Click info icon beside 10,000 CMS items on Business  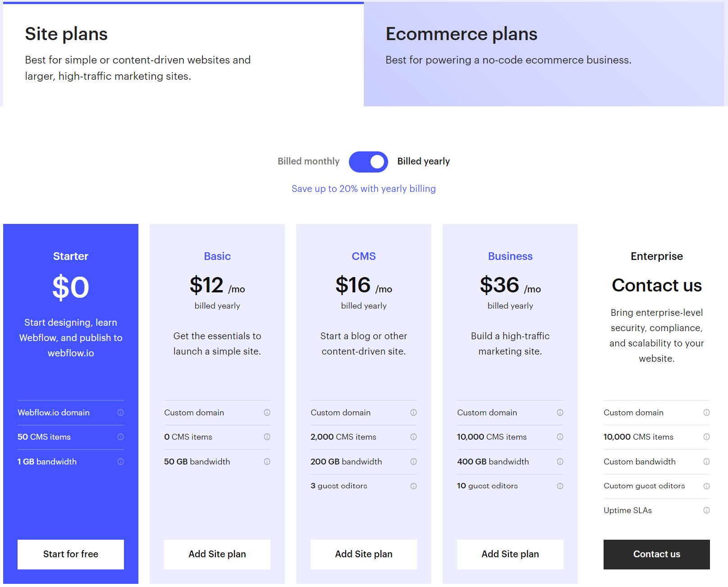pyautogui.click(x=560, y=437)
